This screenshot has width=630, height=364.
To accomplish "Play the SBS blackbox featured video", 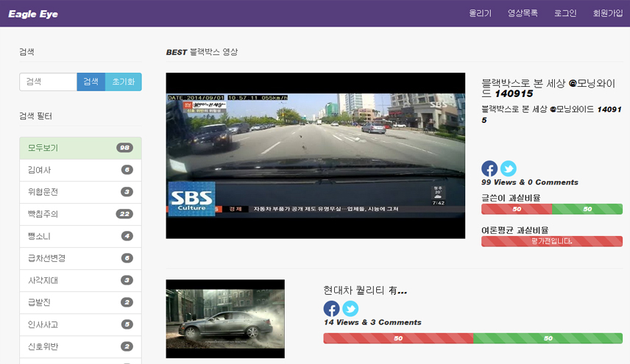I will (x=315, y=155).
